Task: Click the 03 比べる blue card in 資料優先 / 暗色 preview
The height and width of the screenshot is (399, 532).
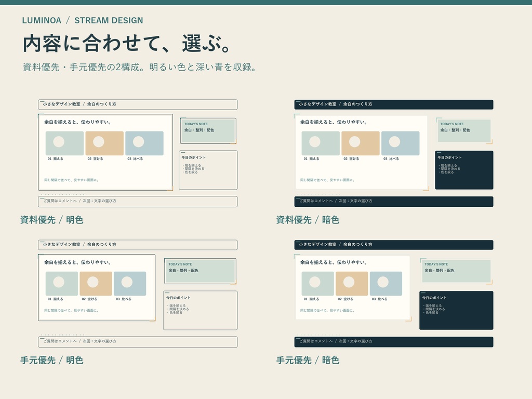Action: 401,143
